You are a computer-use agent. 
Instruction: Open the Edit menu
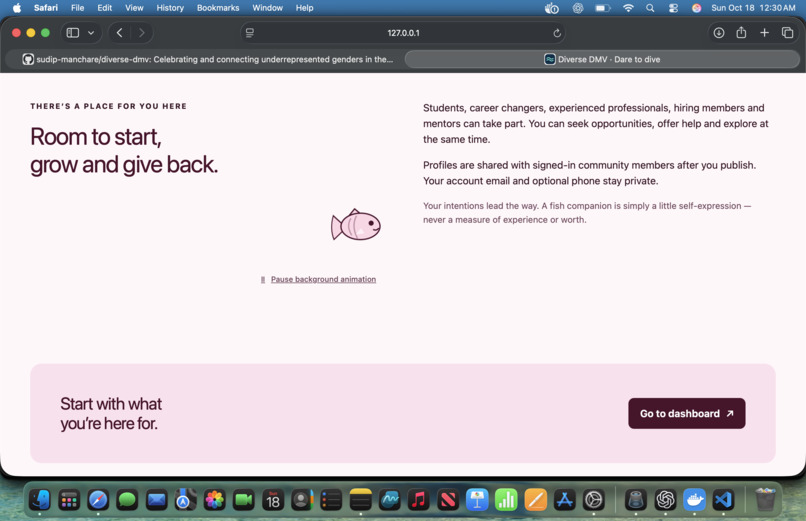[x=104, y=8]
